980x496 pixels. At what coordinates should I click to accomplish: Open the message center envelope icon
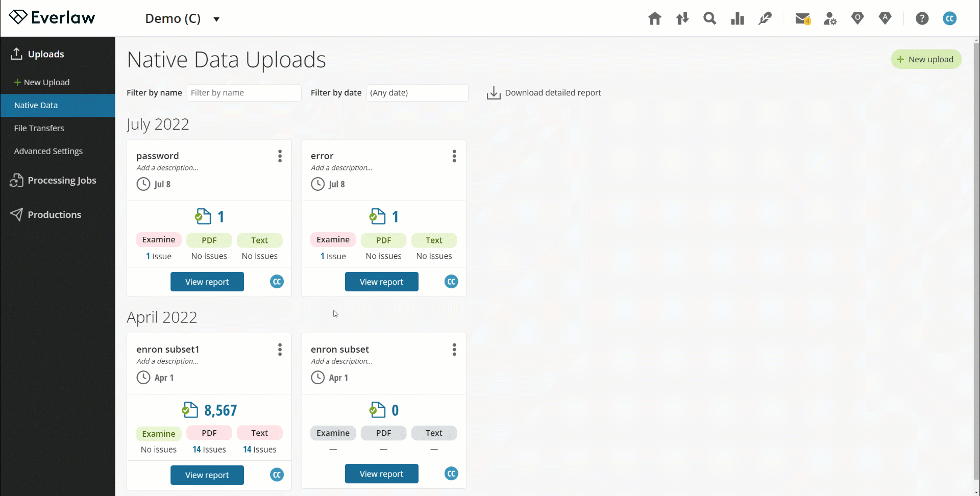(x=803, y=19)
